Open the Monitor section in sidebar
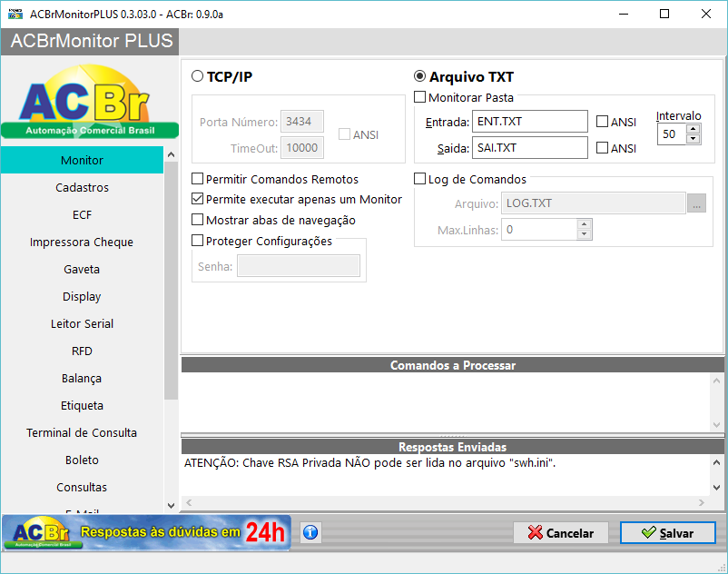 (x=83, y=160)
